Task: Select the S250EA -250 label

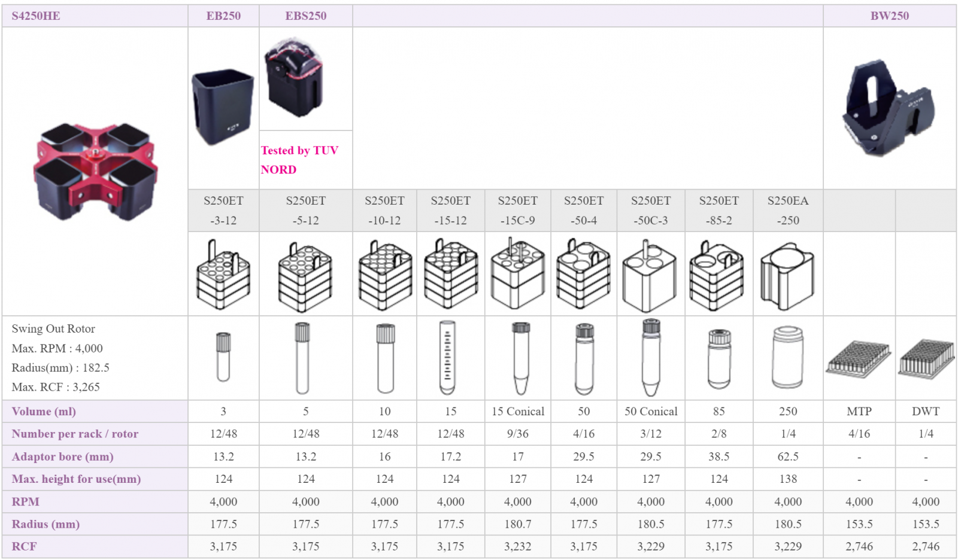Action: pos(788,211)
